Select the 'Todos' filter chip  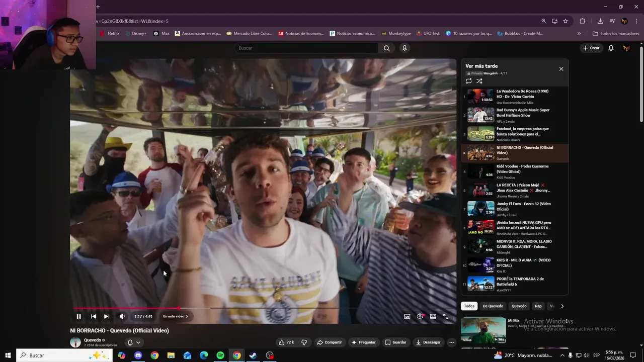tap(469, 306)
